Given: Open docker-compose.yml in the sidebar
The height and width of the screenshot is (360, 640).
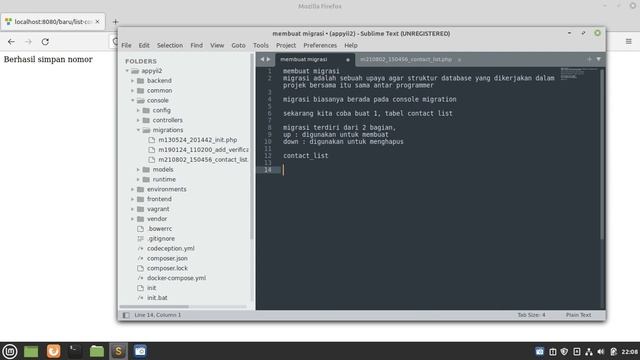Looking at the screenshot, I should click(176, 278).
